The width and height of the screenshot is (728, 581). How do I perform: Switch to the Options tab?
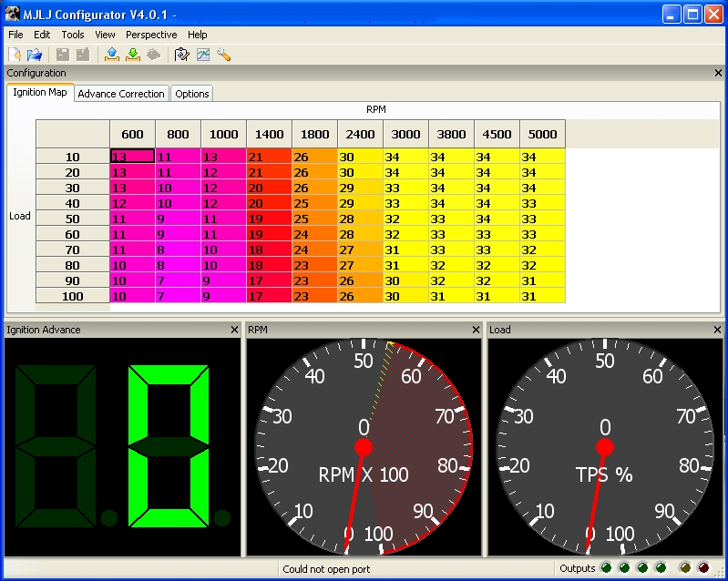tap(192, 94)
